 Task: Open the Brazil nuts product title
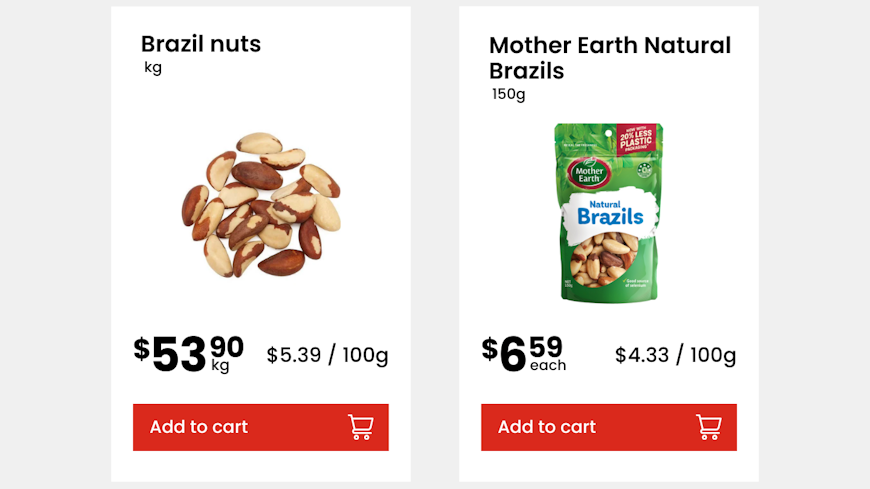201,44
